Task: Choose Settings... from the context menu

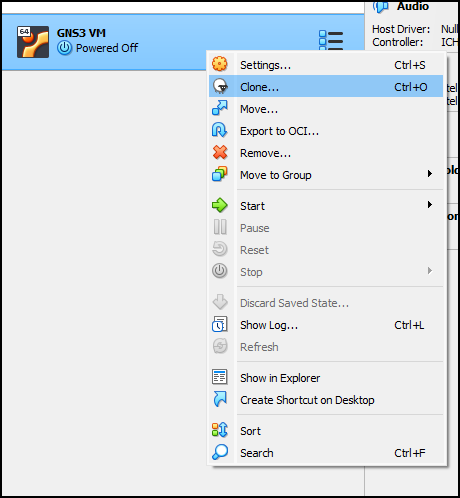Action: click(326, 65)
